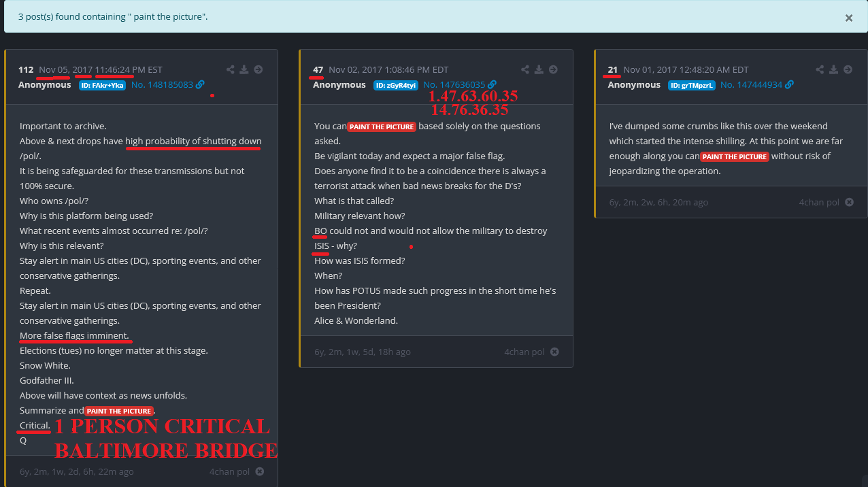Share post 21 using the share icon

(x=820, y=69)
